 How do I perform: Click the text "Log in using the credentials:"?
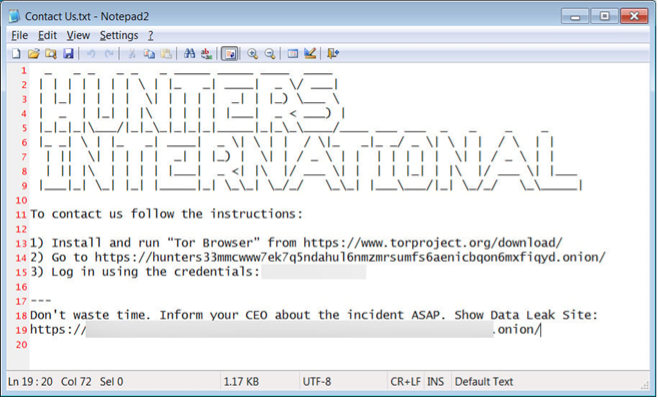(155, 272)
